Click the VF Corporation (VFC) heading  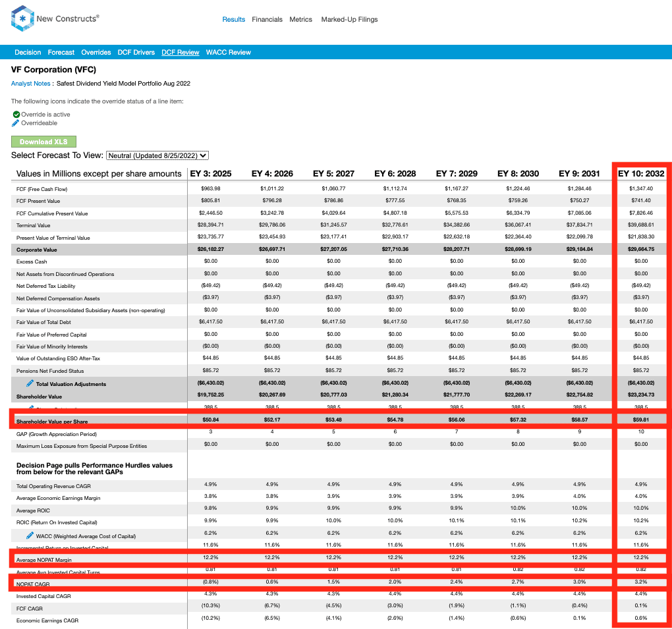pos(53,69)
